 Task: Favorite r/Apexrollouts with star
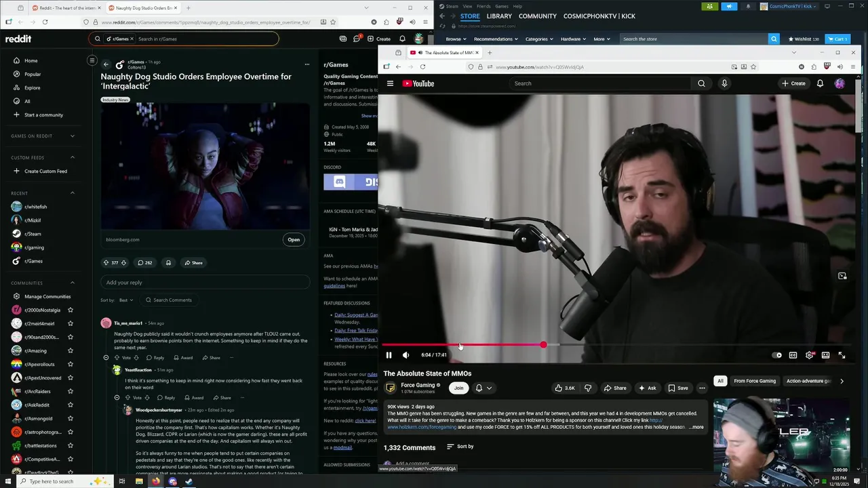click(71, 364)
